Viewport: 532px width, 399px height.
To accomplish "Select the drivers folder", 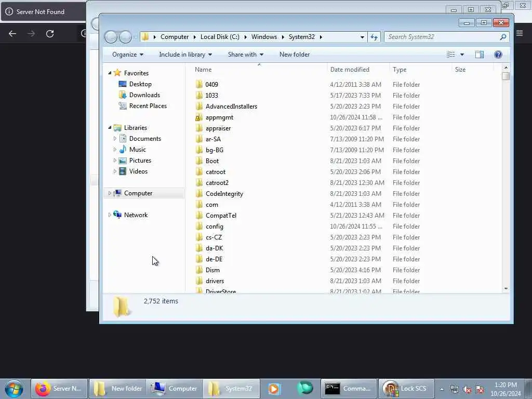I will pos(215,281).
